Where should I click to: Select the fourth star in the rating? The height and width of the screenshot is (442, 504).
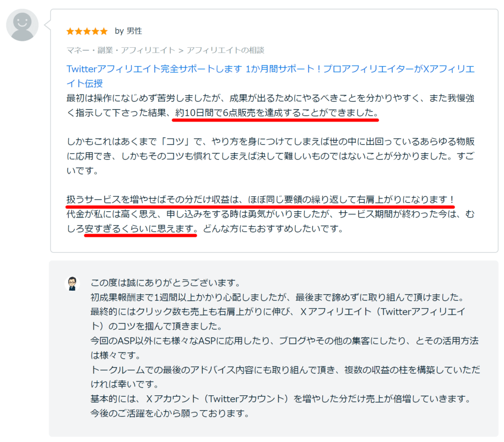click(x=95, y=31)
